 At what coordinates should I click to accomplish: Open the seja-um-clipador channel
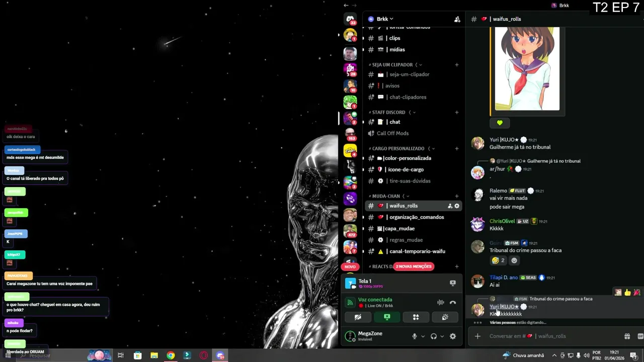click(x=414, y=74)
